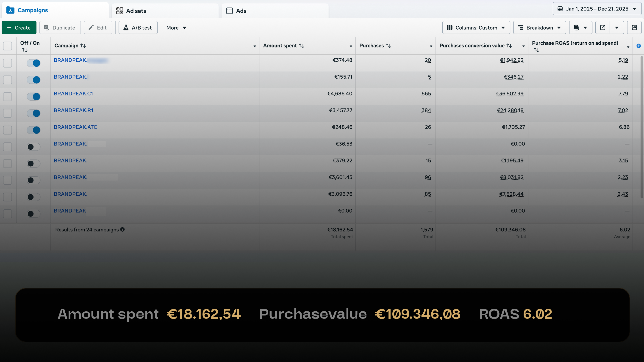This screenshot has width=644, height=362.
Task: Click the blue plus add-column icon
Action: click(638, 46)
